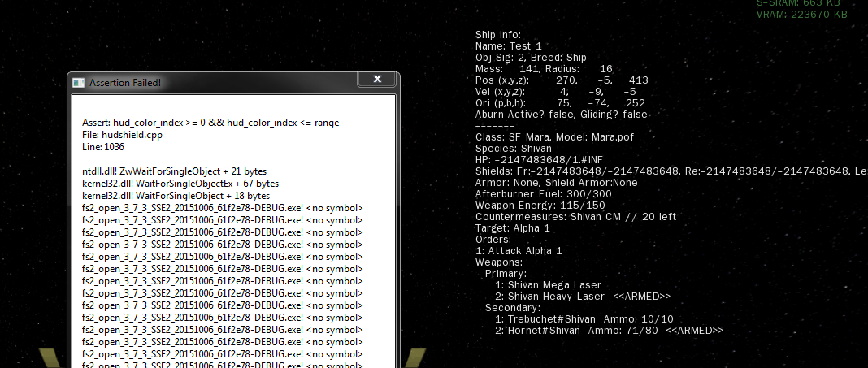
Task: Click the 'Weapons:' label
Action: [x=499, y=262]
